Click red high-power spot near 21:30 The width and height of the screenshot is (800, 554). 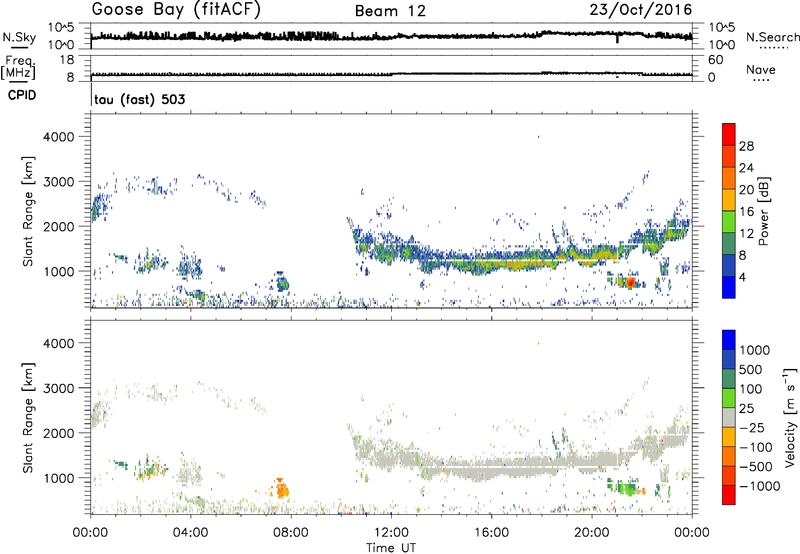631,282
